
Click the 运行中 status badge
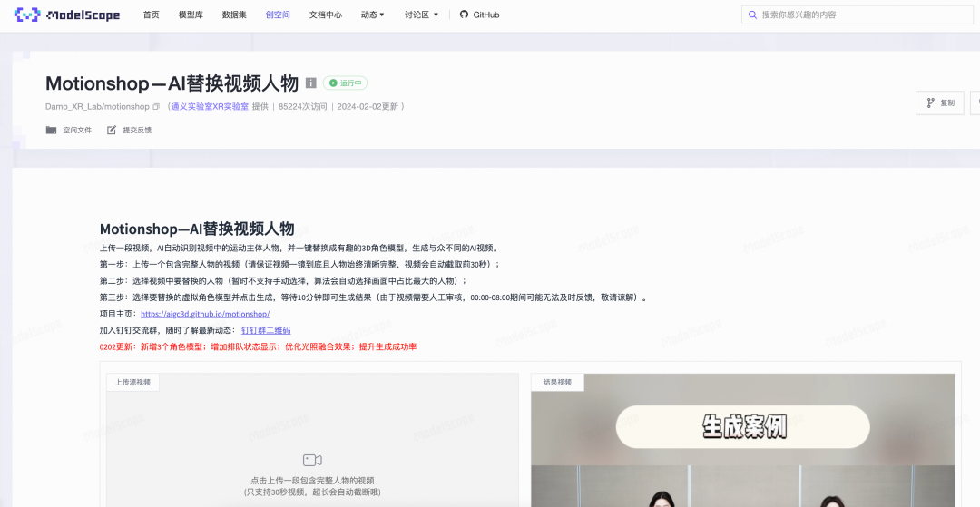point(345,83)
